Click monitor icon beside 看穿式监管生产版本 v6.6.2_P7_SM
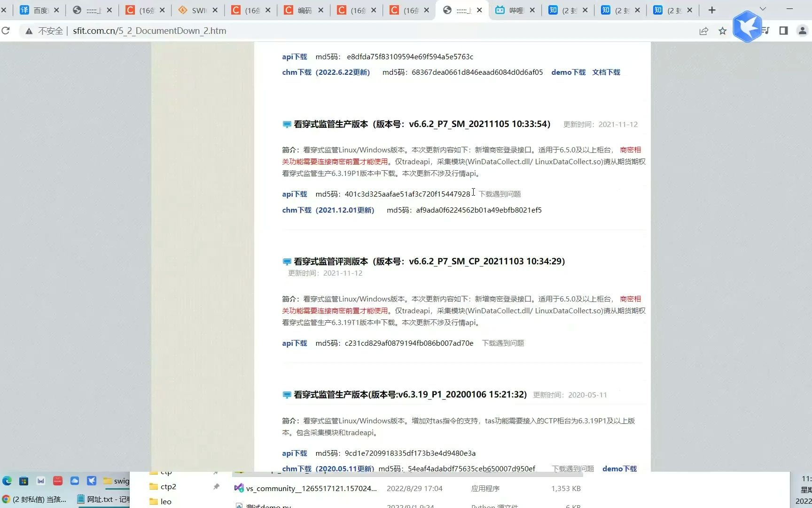The image size is (812, 508). (287, 125)
